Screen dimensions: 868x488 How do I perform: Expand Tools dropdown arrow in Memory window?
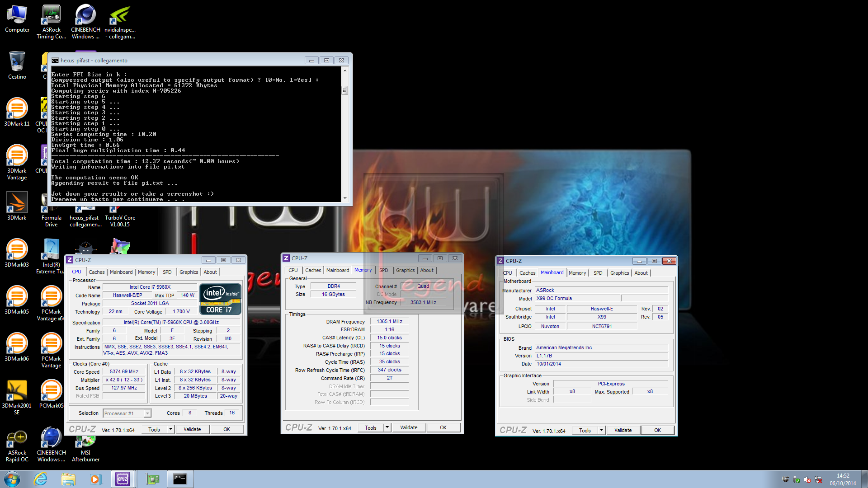387,427
